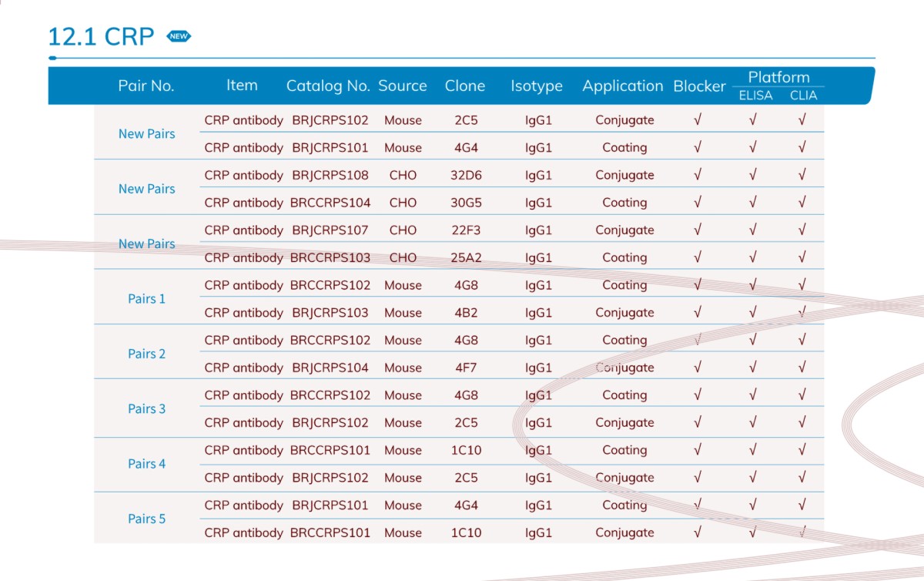Select the Catalog No. column header
The height and width of the screenshot is (581, 924).
click(x=328, y=86)
